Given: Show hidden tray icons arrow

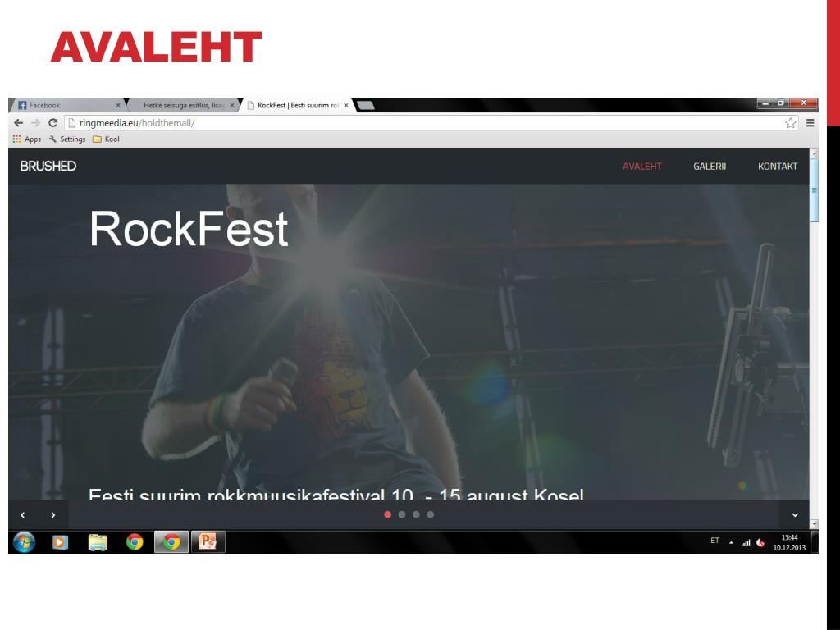Looking at the screenshot, I should pos(731,542).
